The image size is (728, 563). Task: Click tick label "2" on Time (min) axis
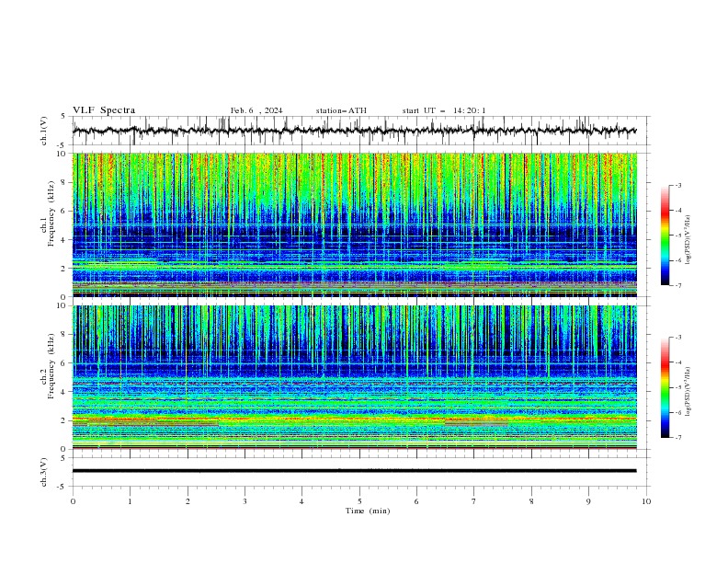(x=188, y=501)
